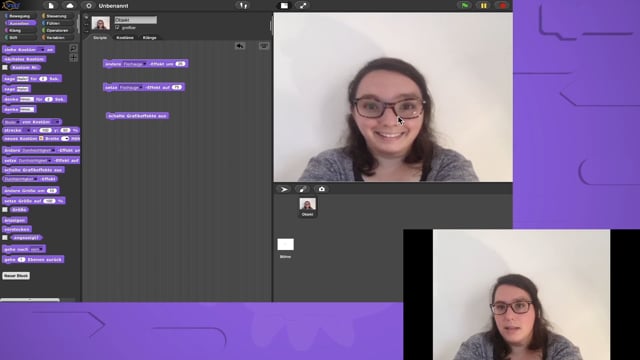Image resolution: width=640 pixels, height=360 pixels.
Task: Toggle the stage size icon
Action: (284, 5)
